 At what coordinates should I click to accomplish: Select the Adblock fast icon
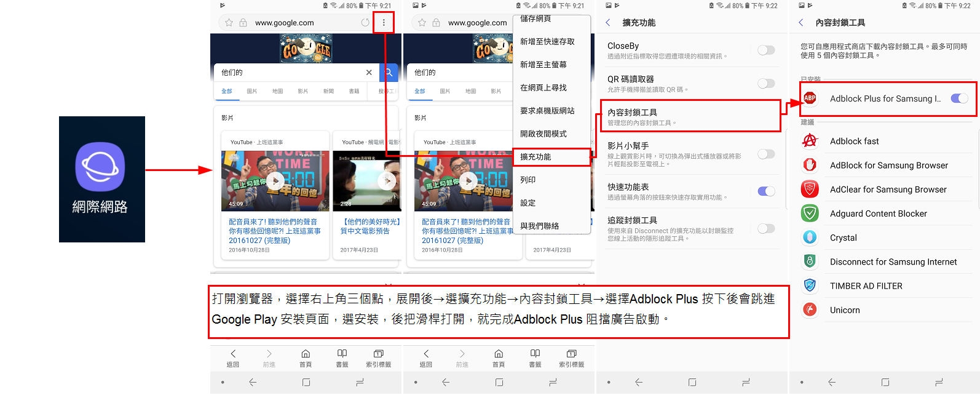click(810, 141)
